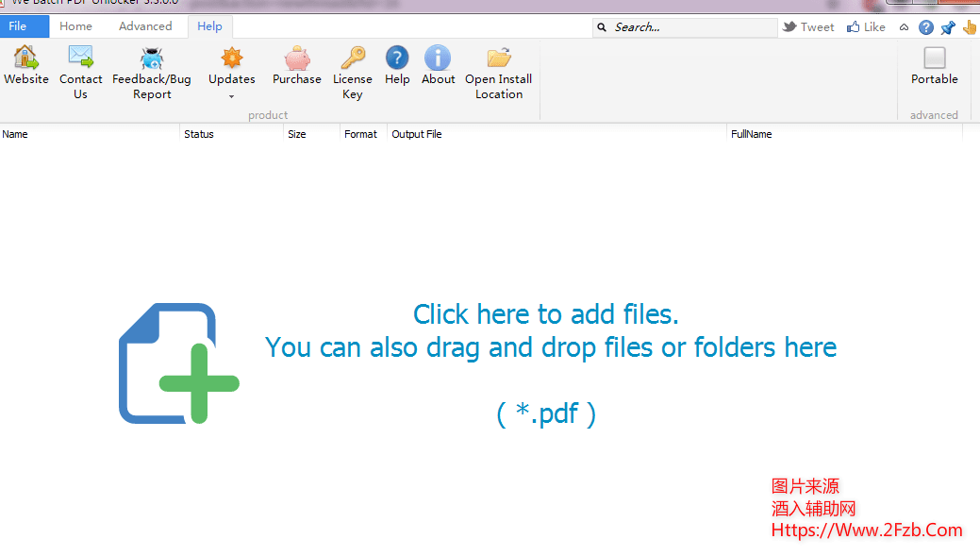The image size is (980, 556).
Task: Open the License Key dialog
Action: pyautogui.click(x=352, y=59)
